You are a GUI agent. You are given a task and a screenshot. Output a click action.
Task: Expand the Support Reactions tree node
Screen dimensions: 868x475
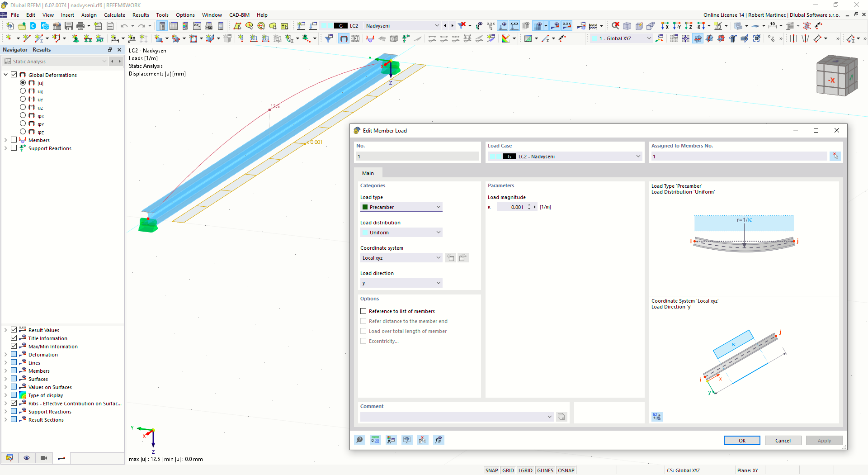point(6,148)
